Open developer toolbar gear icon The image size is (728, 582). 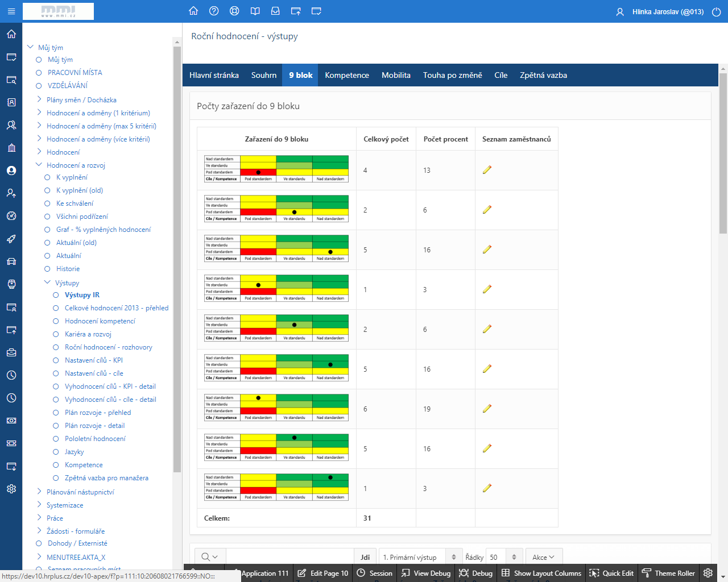708,573
